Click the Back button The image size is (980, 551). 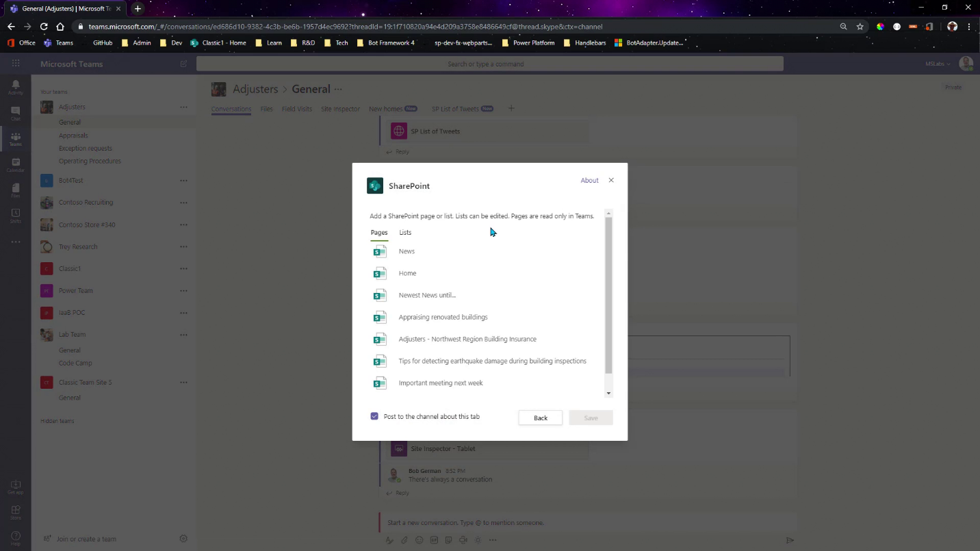[x=541, y=418]
